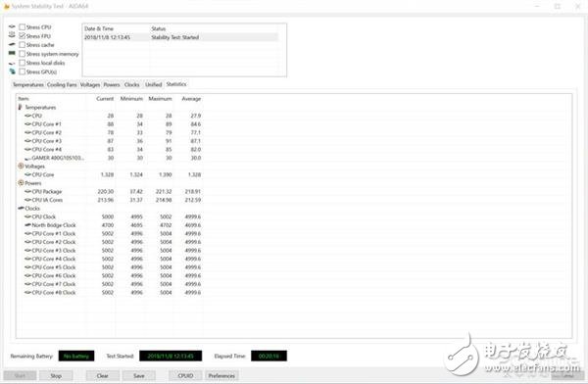Viewport: 588px width, 384px height.
Task: Open the Cooling Fans tab
Action: (62, 85)
